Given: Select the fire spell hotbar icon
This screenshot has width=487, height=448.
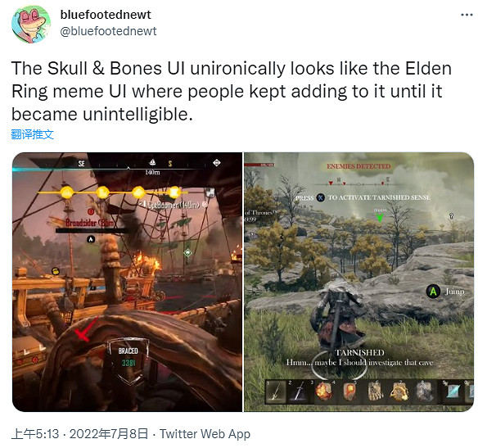Looking at the screenshot, I should tap(323, 391).
